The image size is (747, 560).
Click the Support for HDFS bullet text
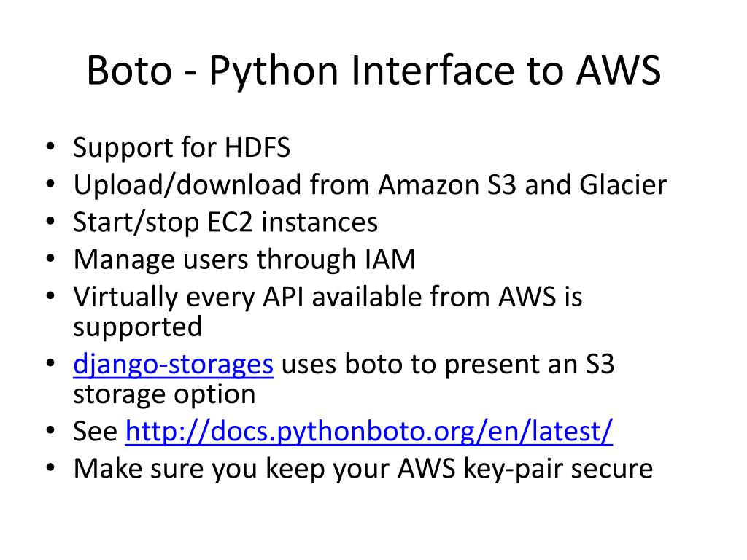coord(182,147)
